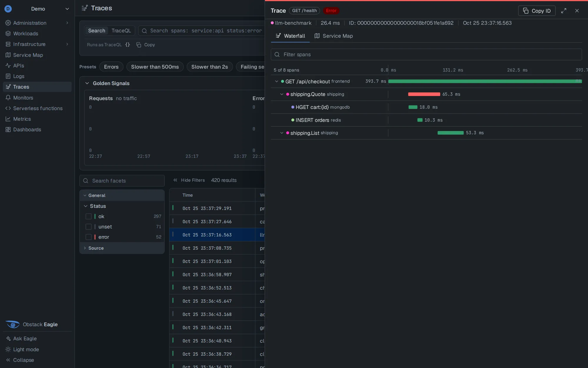Click the TraceQL curly braces icon
Screen dimensions: 588x368
coord(128,45)
